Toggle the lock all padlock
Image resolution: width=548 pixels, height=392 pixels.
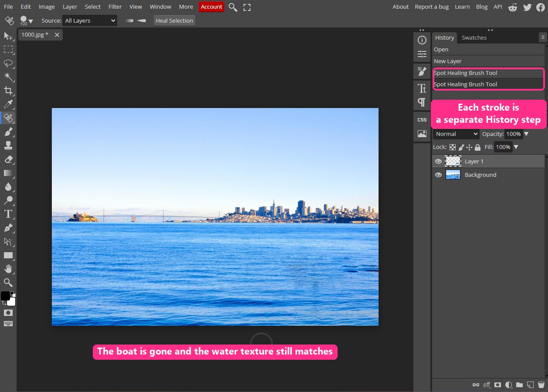[477, 147]
